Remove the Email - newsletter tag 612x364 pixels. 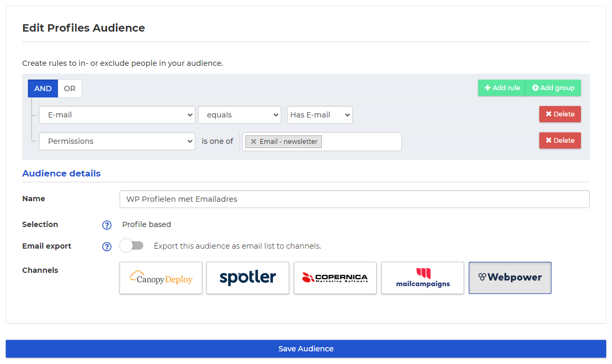pyautogui.click(x=254, y=141)
